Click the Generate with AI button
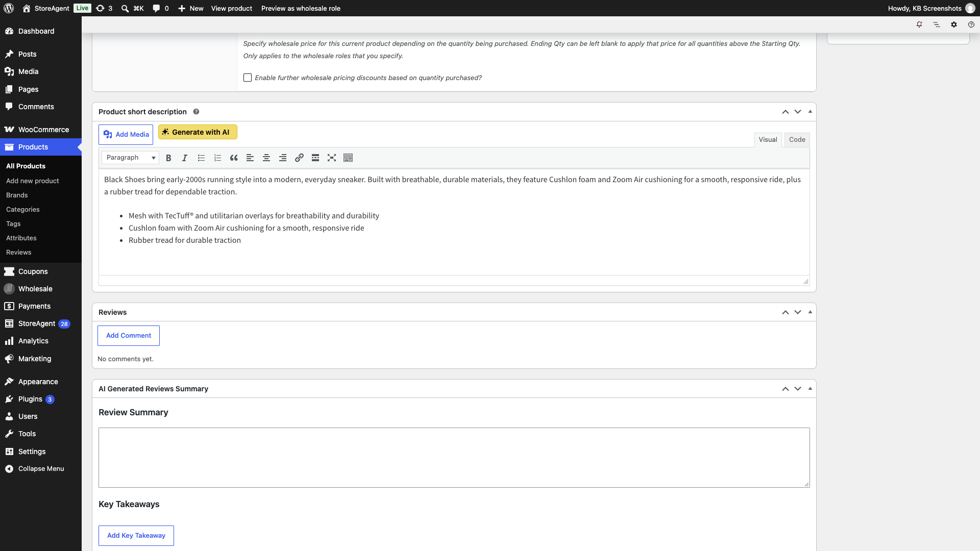980x551 pixels. 198,132
